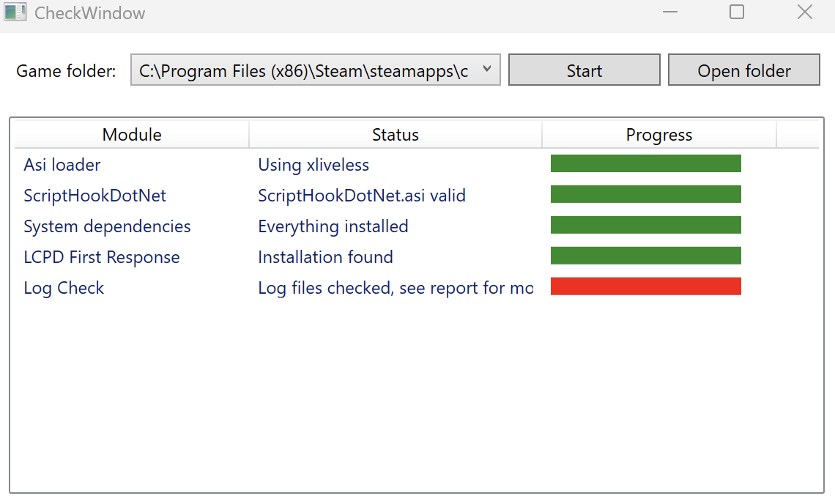This screenshot has width=835, height=504.
Task: Click the "Log files checked" status text
Action: (x=395, y=288)
